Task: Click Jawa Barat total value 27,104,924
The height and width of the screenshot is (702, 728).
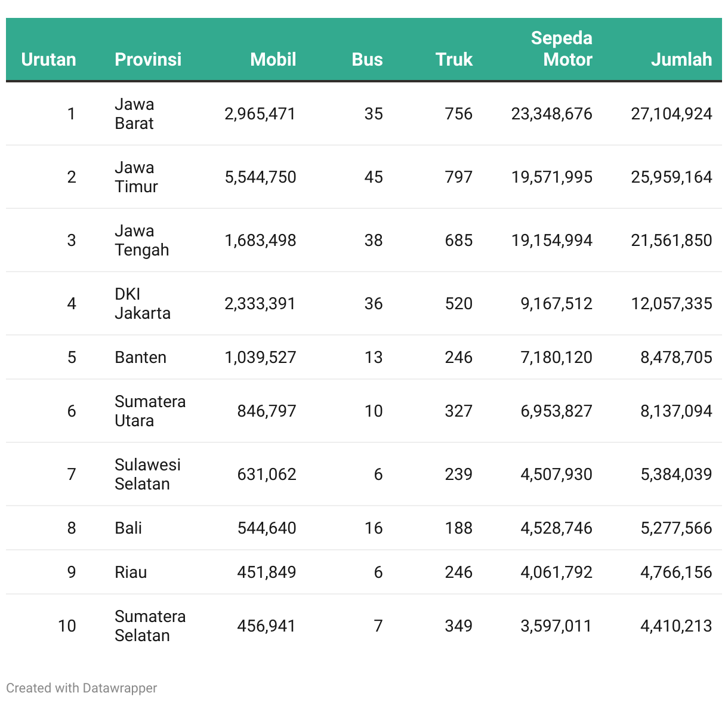Action: (x=671, y=114)
